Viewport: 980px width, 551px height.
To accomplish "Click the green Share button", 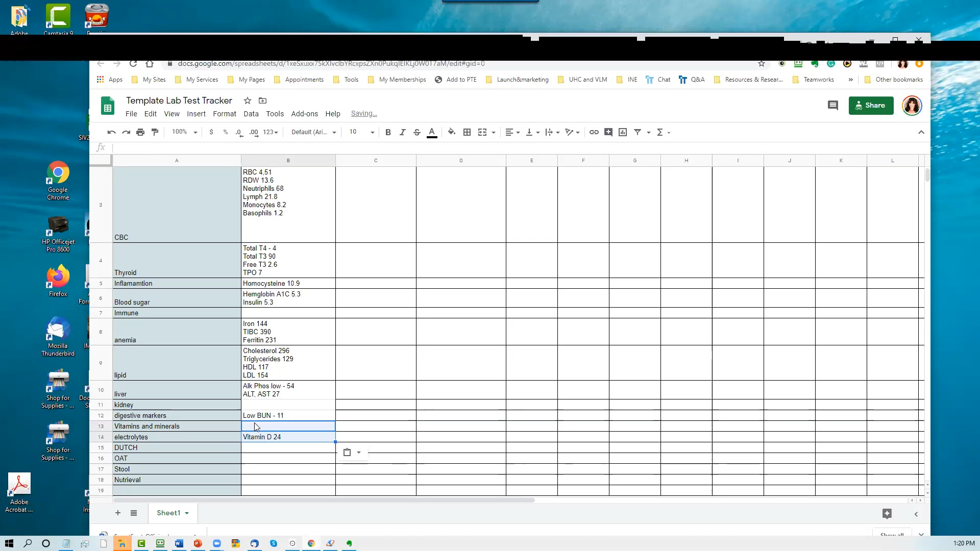I will [871, 106].
